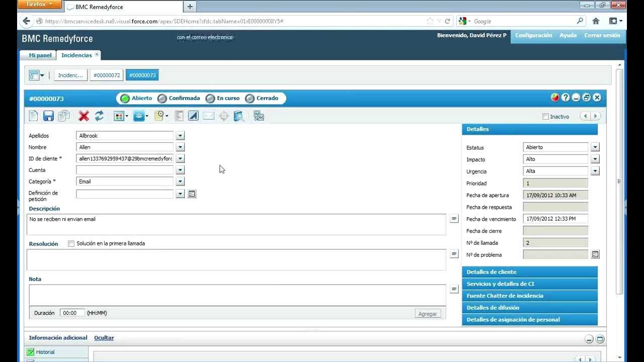Open lookup icon beside Definición de petición

click(x=192, y=194)
